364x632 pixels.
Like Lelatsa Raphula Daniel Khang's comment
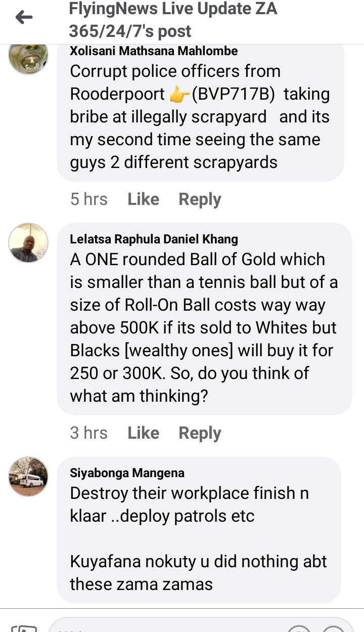coord(143,433)
